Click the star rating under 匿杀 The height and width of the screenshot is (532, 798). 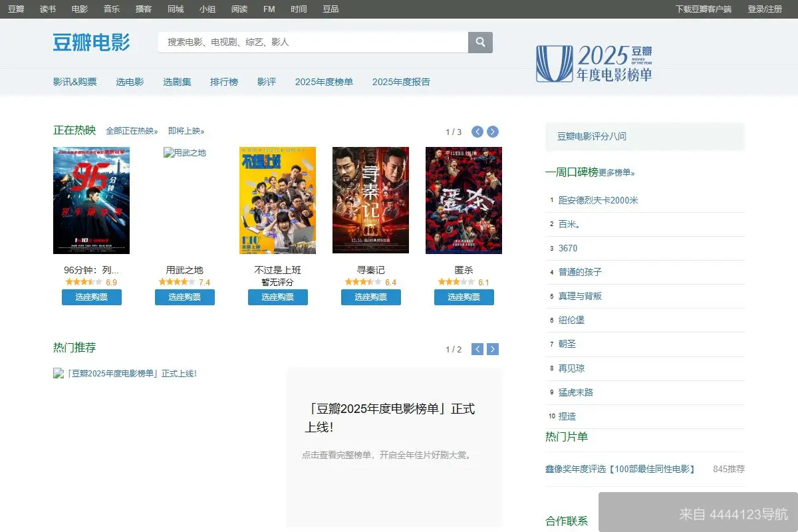click(x=456, y=282)
